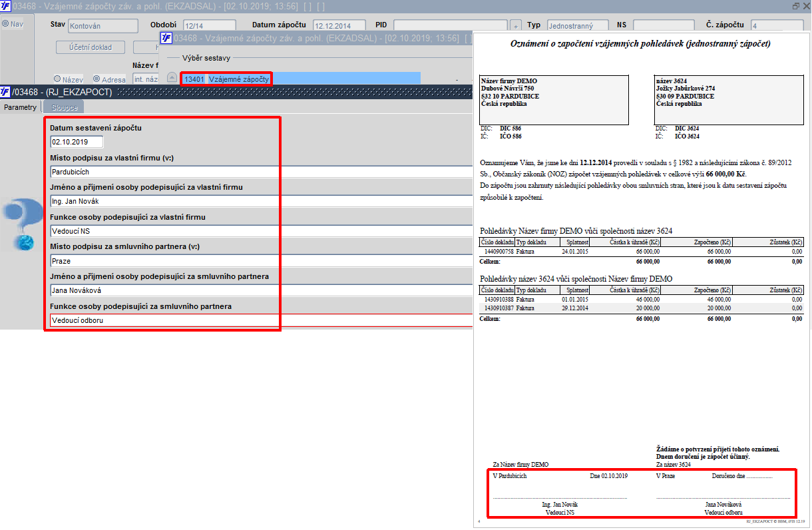Click the empty NS field
This screenshot has height=530, width=812.
pos(663,26)
